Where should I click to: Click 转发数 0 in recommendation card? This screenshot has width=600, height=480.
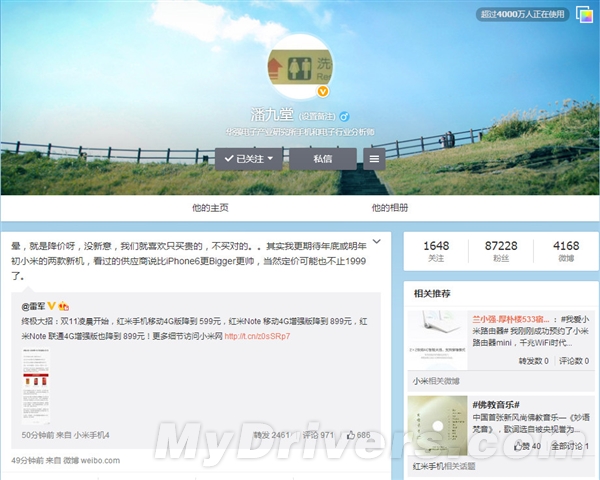533,361
